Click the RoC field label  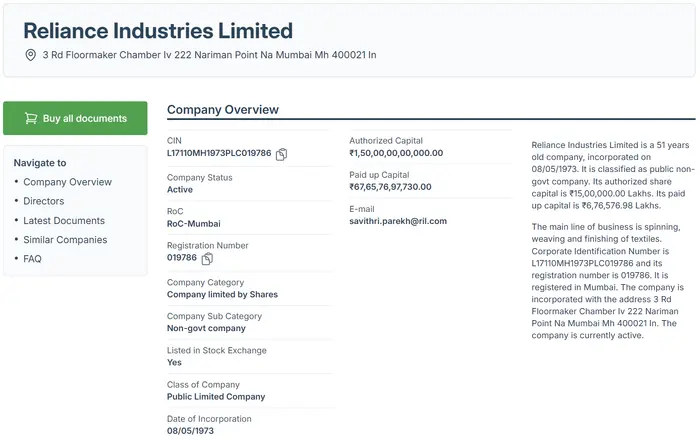pyautogui.click(x=175, y=212)
